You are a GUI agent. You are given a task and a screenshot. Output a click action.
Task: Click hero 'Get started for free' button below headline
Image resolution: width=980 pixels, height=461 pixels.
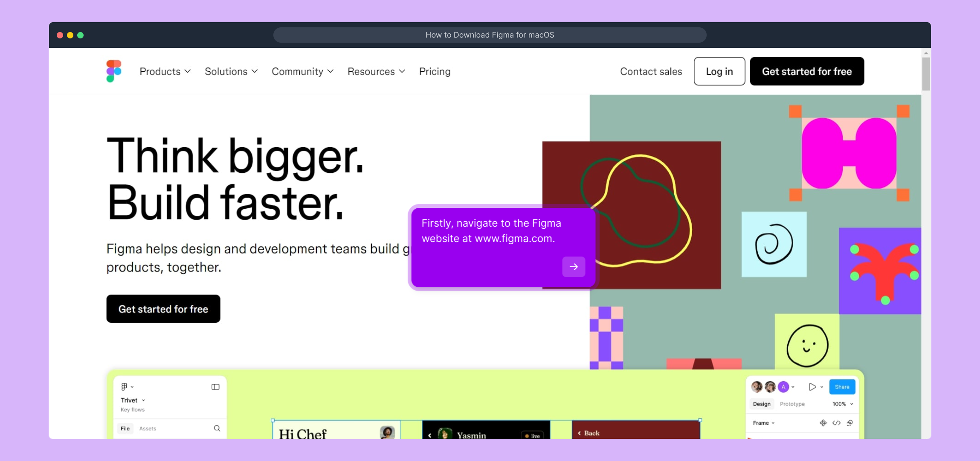pyautogui.click(x=163, y=309)
